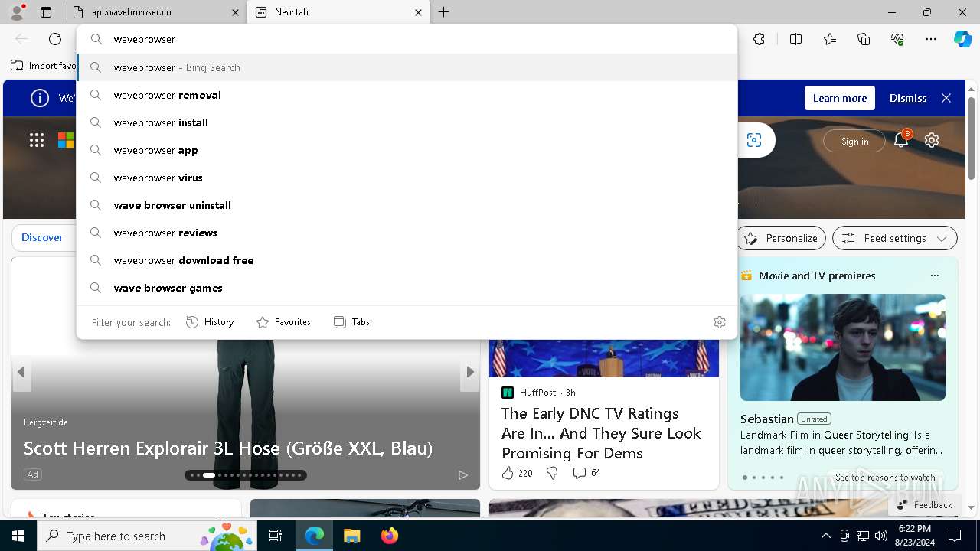Open the Copilot sidebar icon

pyautogui.click(x=962, y=39)
